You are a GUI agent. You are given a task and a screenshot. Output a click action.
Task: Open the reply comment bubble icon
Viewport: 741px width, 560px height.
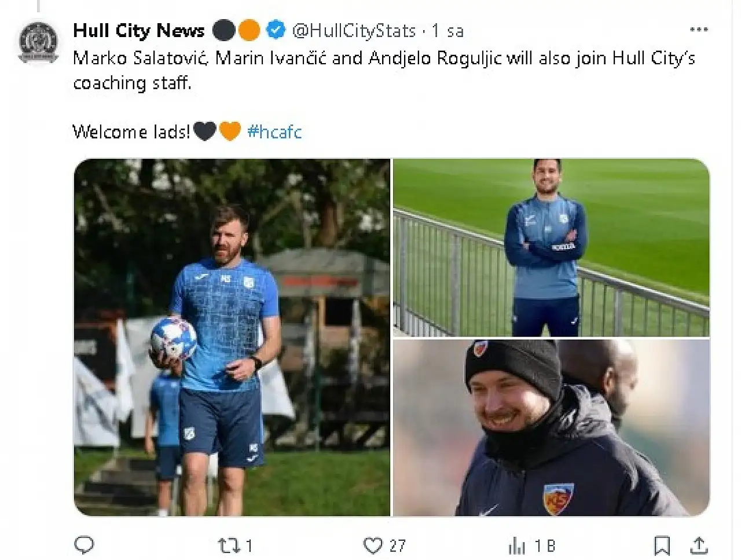click(85, 545)
